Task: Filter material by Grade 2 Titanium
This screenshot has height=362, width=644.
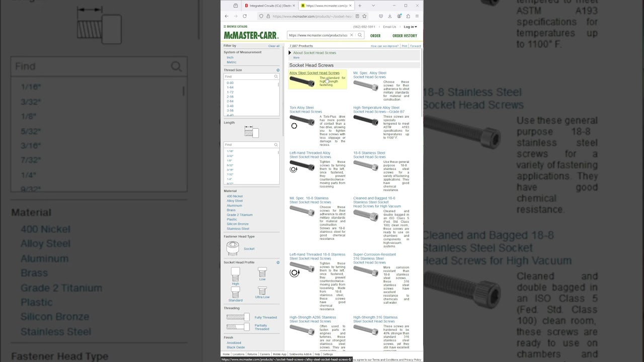Action: coord(239,215)
